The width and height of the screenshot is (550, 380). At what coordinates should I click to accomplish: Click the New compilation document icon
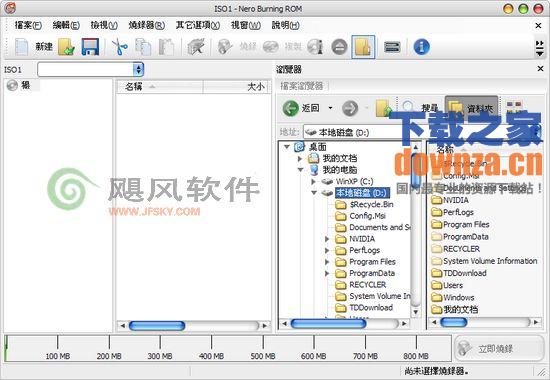coord(21,47)
